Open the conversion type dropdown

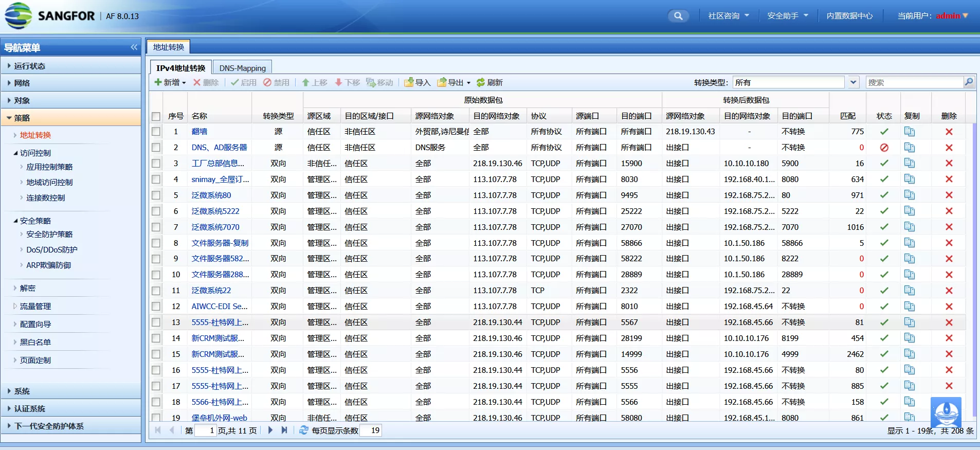[x=853, y=82]
